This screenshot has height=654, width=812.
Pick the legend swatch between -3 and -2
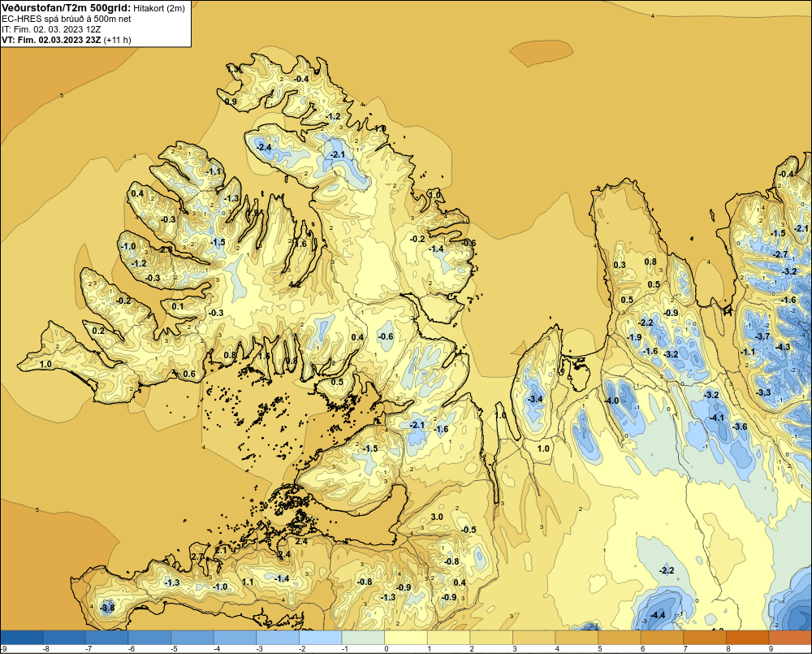click(x=278, y=638)
